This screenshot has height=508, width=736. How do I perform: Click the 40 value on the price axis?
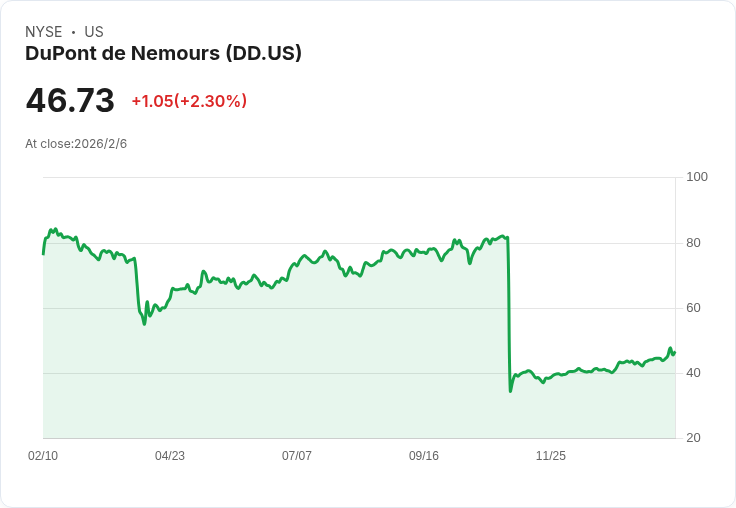coord(693,373)
